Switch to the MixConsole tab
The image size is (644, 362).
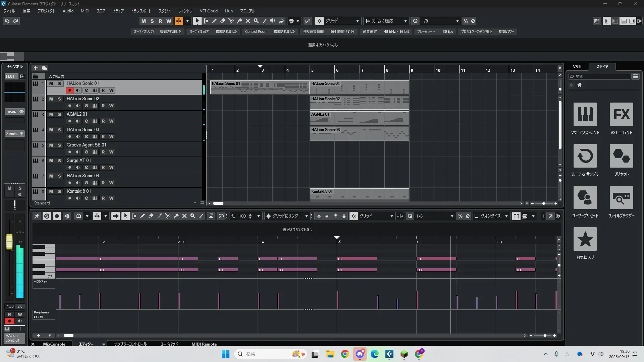[54, 344]
